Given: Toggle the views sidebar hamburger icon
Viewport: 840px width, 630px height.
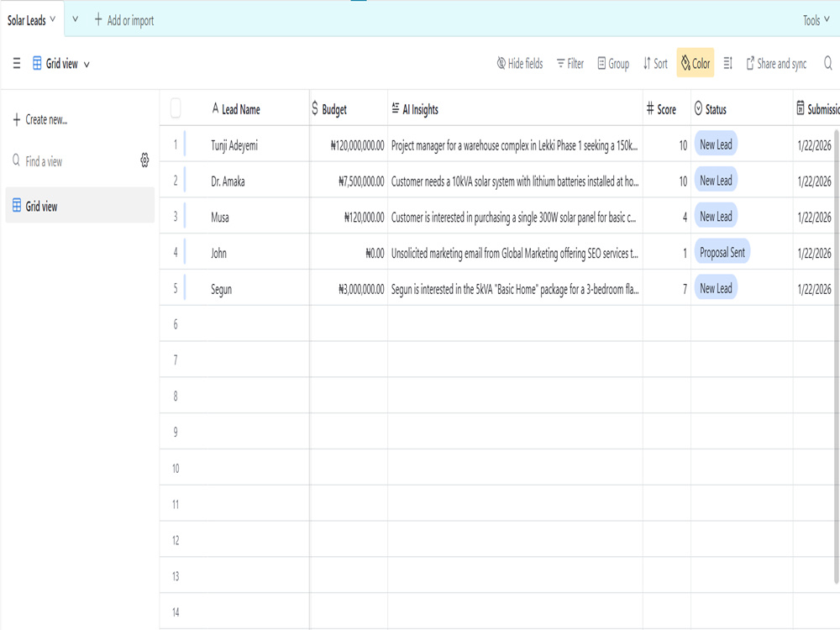Looking at the screenshot, I should click(x=17, y=64).
